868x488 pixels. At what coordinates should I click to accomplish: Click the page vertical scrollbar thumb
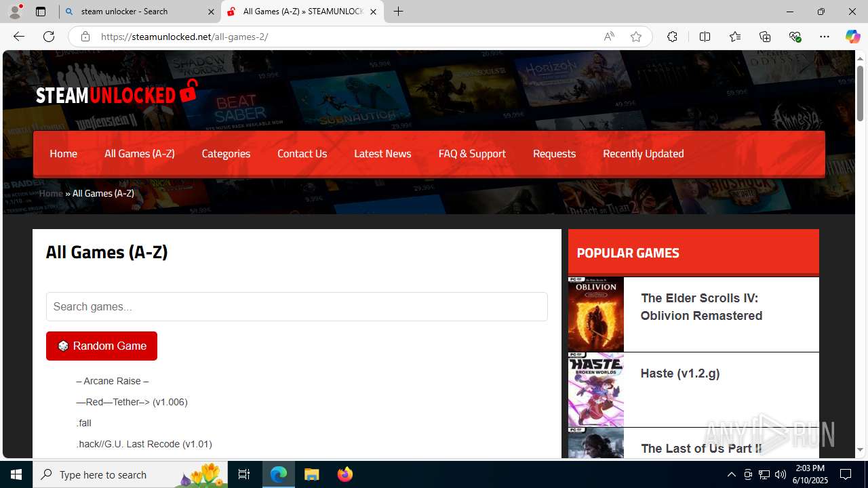click(x=860, y=93)
